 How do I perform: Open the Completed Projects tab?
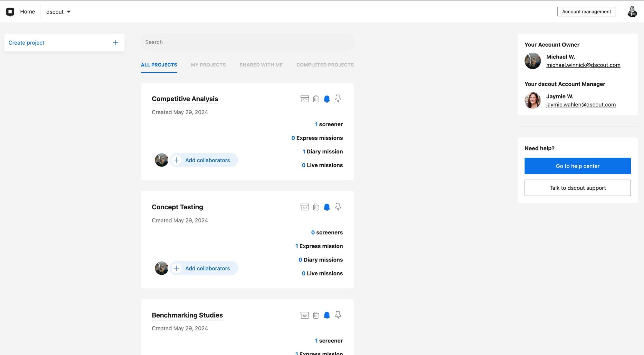tap(325, 65)
